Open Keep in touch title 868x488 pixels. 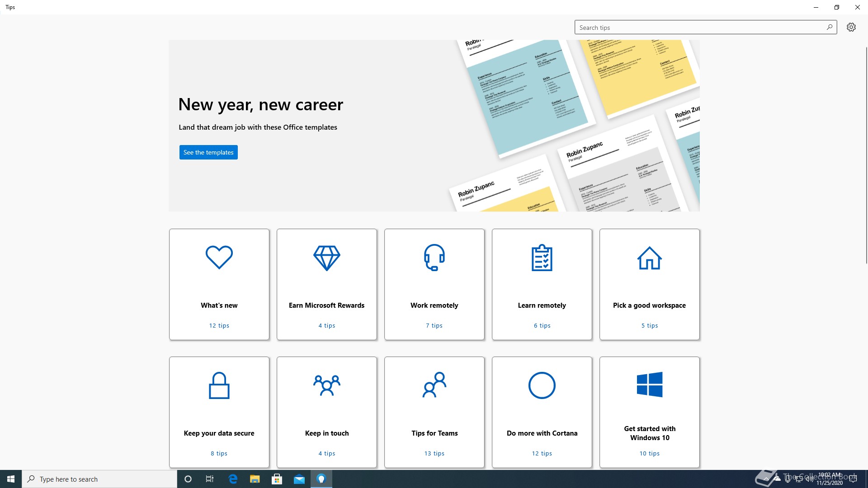click(327, 433)
